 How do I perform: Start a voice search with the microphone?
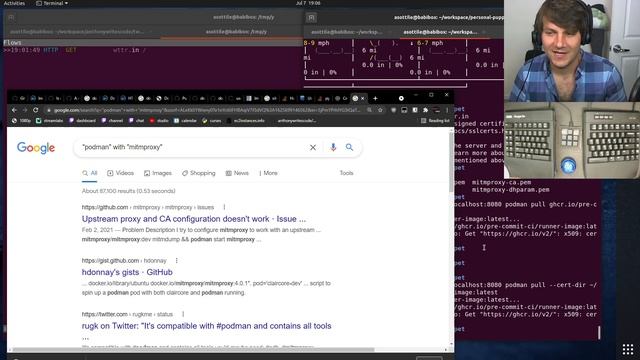[333, 147]
